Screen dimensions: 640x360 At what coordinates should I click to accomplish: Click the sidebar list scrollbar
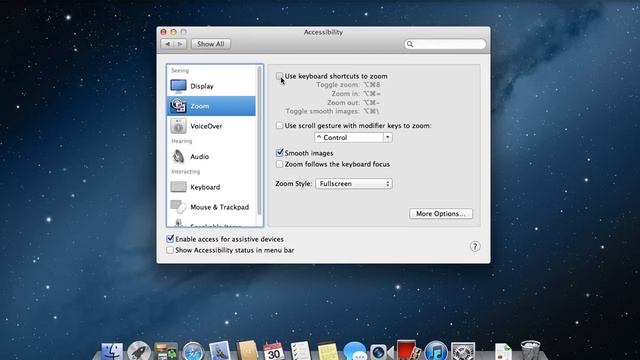tap(259, 141)
